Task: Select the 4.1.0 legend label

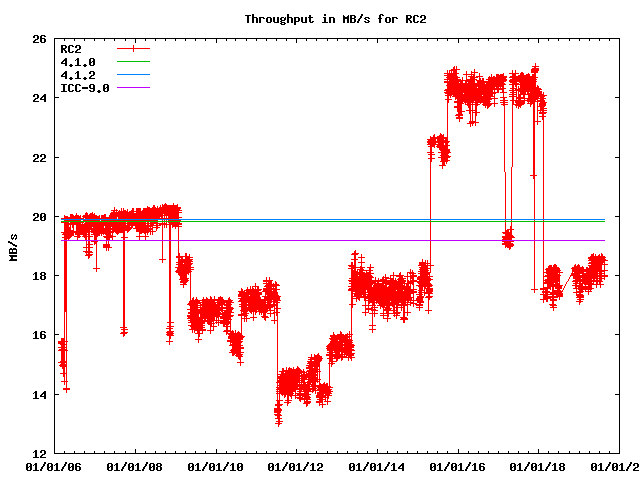Action: click(x=77, y=62)
